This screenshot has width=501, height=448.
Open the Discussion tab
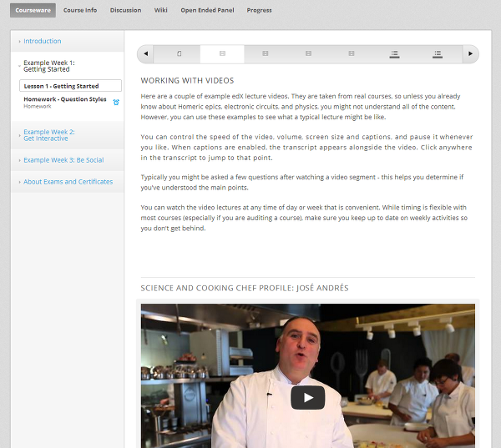125,10
